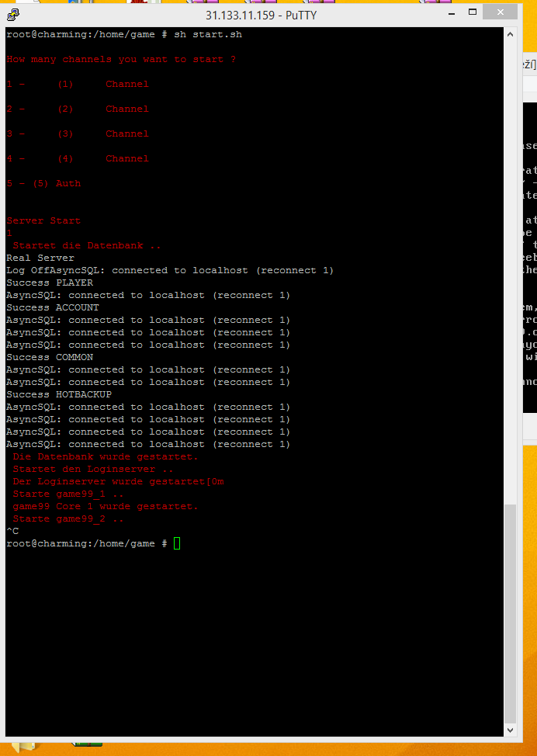The height and width of the screenshot is (756, 537).
Task: Open the PuTTY system menu icon
Action: pos(13,15)
